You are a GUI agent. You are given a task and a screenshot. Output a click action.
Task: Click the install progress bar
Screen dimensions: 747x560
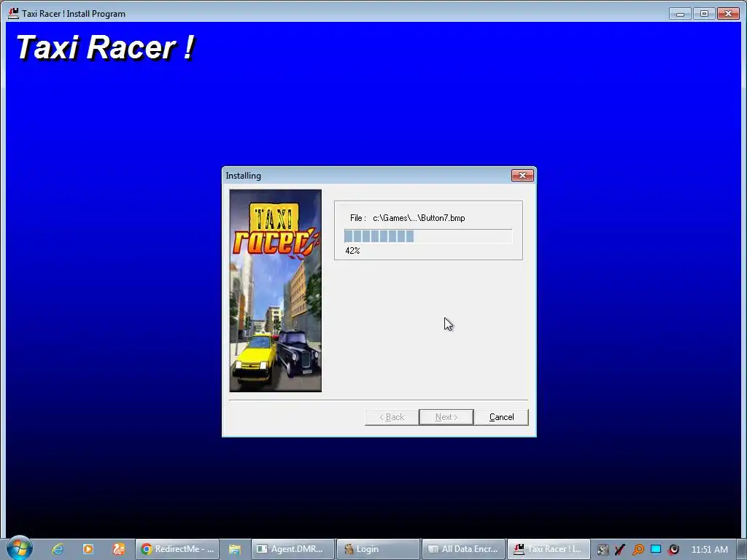pyautogui.click(x=427, y=236)
